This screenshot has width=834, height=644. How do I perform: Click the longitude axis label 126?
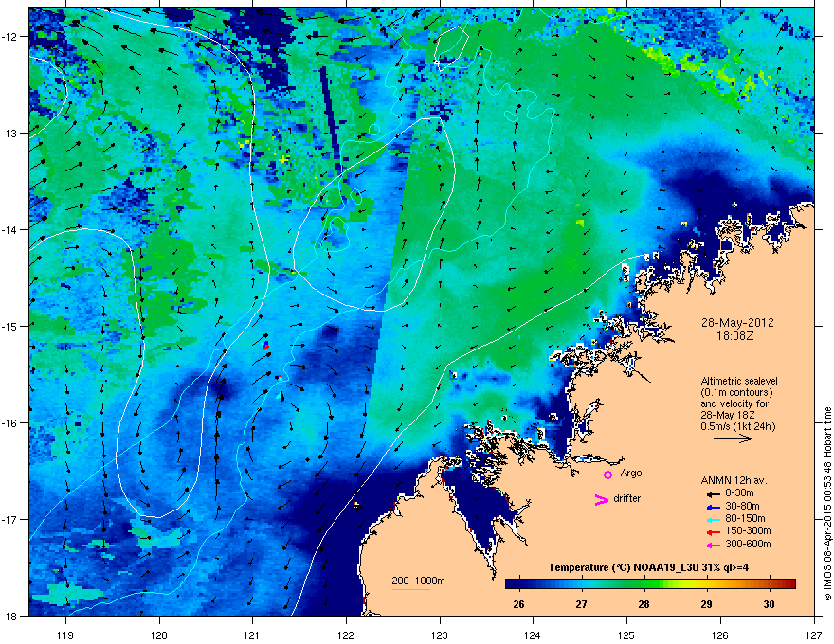(x=720, y=635)
